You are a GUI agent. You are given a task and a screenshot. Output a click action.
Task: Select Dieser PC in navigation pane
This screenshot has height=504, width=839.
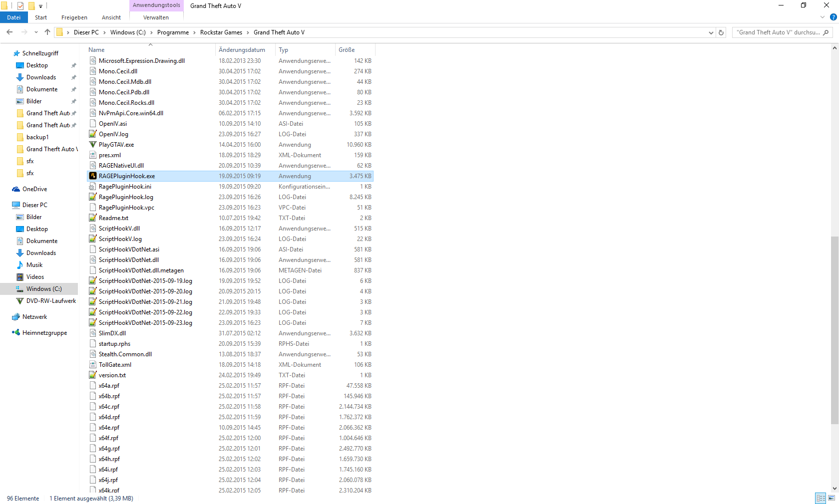(x=35, y=205)
